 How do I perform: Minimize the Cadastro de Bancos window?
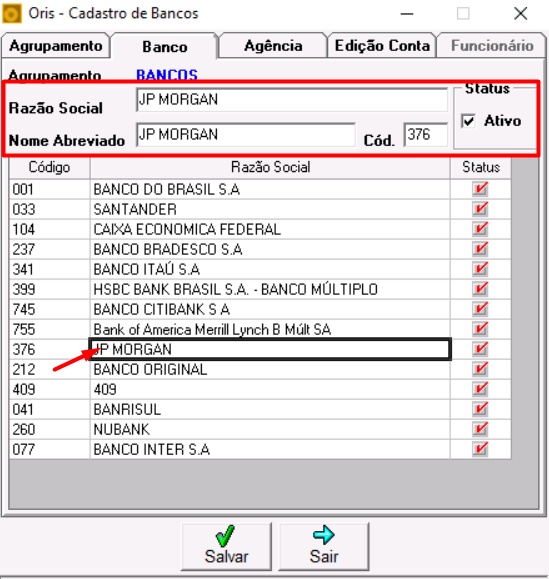click(x=407, y=14)
